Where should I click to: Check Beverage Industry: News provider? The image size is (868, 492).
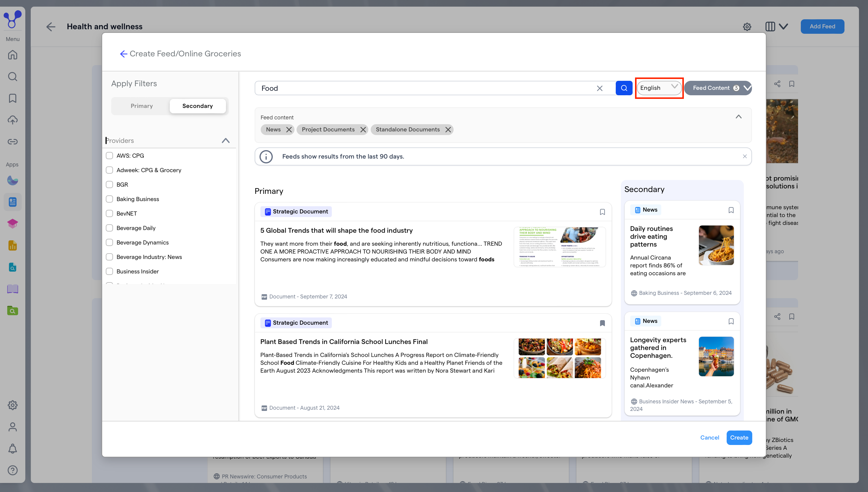[x=109, y=257]
